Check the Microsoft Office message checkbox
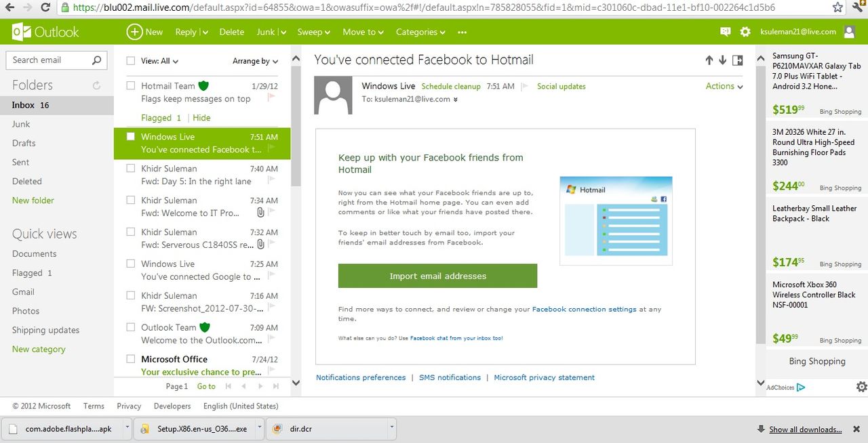The width and height of the screenshot is (868, 443). [131, 359]
